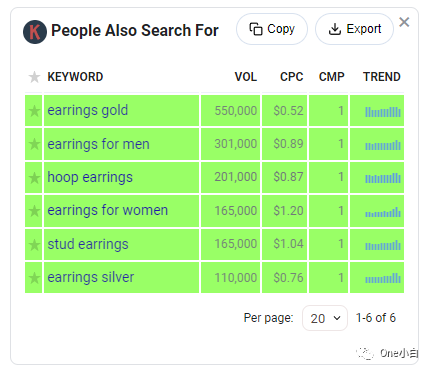The width and height of the screenshot is (432, 372).
Task: Export the keyword list
Action: pos(354,29)
